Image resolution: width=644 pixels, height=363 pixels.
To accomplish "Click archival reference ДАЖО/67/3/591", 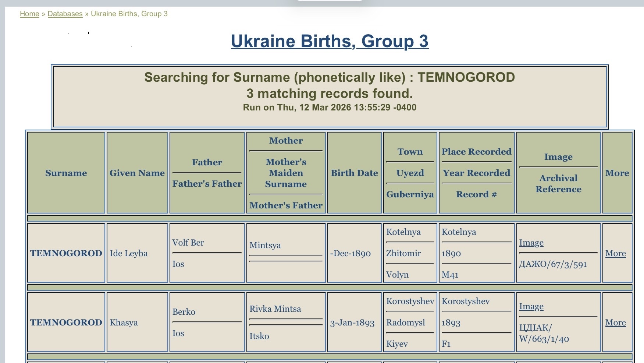I will click(x=553, y=264).
